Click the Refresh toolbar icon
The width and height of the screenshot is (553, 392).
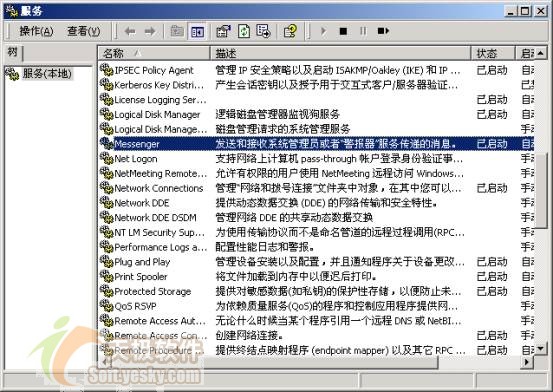pos(244,31)
